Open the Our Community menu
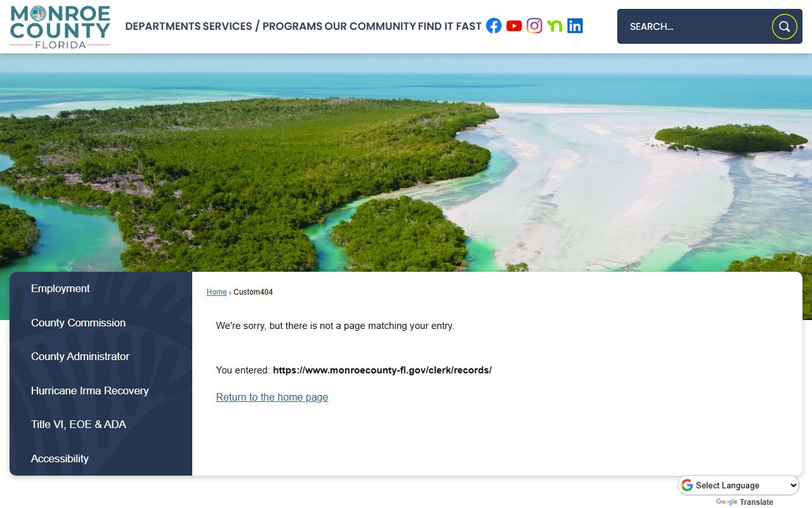 point(370,26)
